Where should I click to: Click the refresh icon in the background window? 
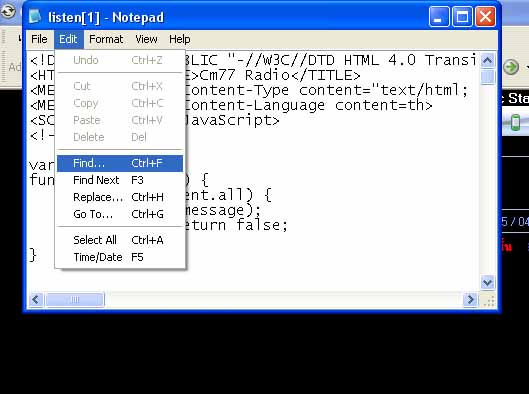point(7,11)
